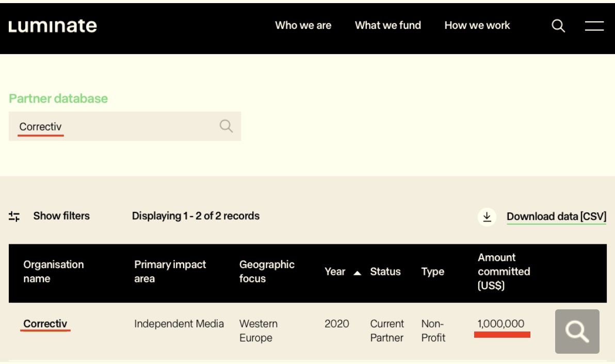Select the 2020 year cell

click(336, 324)
